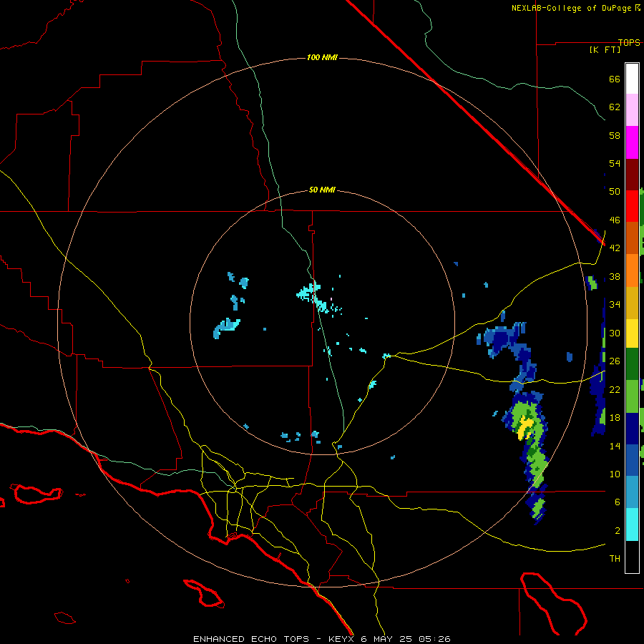Click the '54' legend value
This screenshot has width=644, height=644.
coord(615,163)
